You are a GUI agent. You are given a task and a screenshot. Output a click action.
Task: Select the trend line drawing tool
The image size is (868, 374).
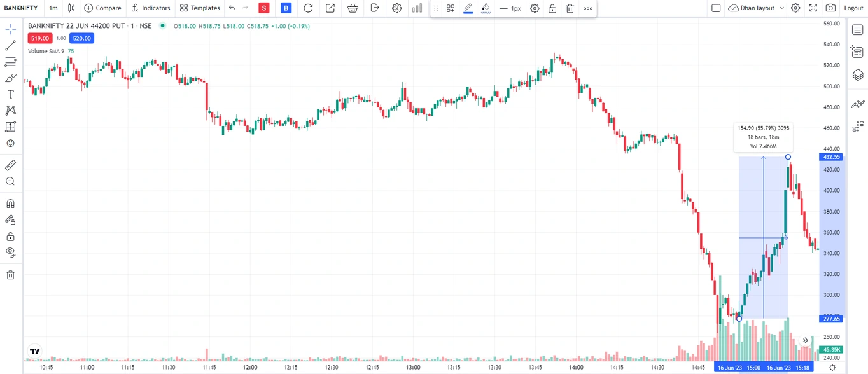click(10, 46)
